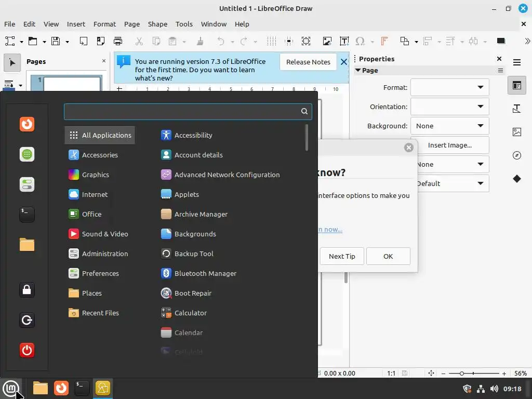Click the Copy toolbar icon
Screen dimensions: 532x399
(156, 41)
